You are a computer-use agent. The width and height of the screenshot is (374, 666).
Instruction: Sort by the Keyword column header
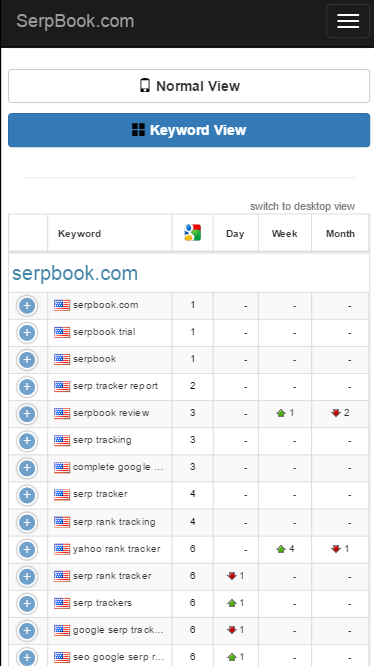coord(79,234)
